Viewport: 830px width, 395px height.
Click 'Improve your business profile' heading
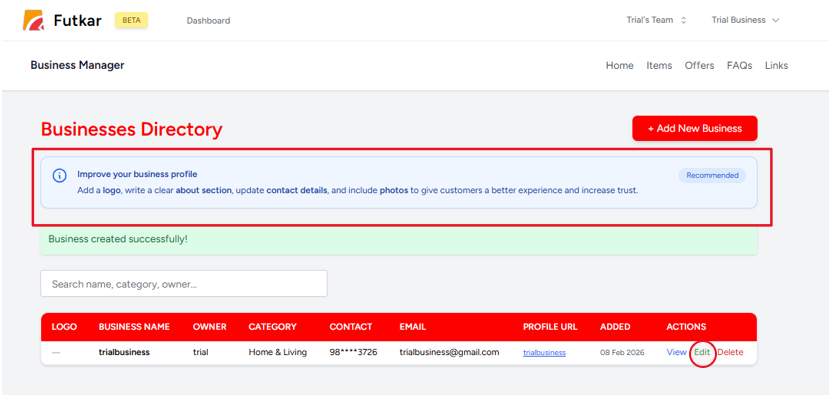137,174
